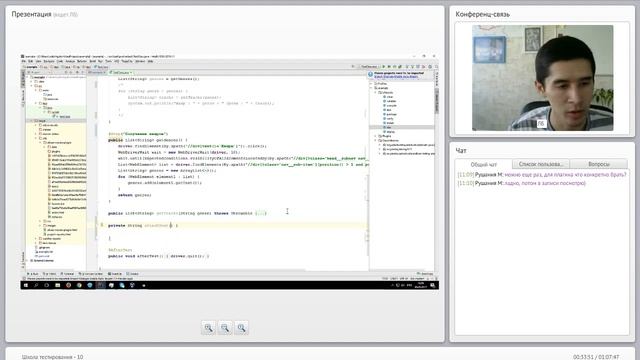Open the 'Вопросы' tab in chat

(x=599, y=164)
